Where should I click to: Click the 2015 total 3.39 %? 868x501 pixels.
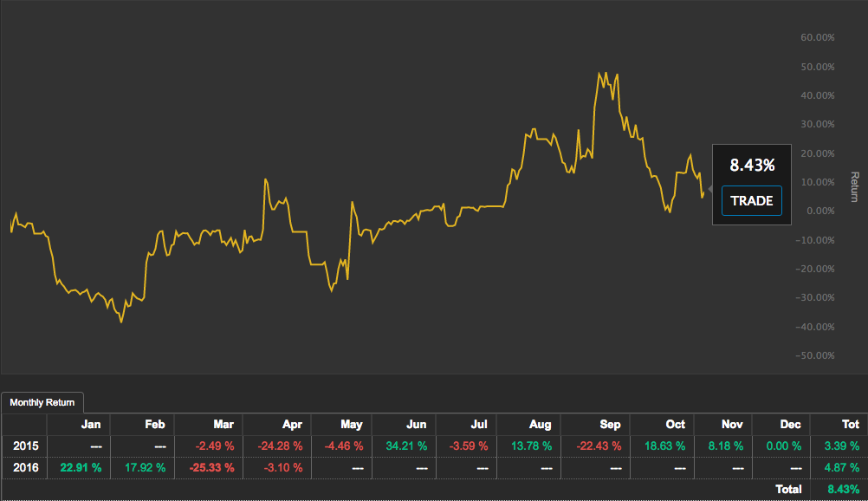pyautogui.click(x=842, y=446)
